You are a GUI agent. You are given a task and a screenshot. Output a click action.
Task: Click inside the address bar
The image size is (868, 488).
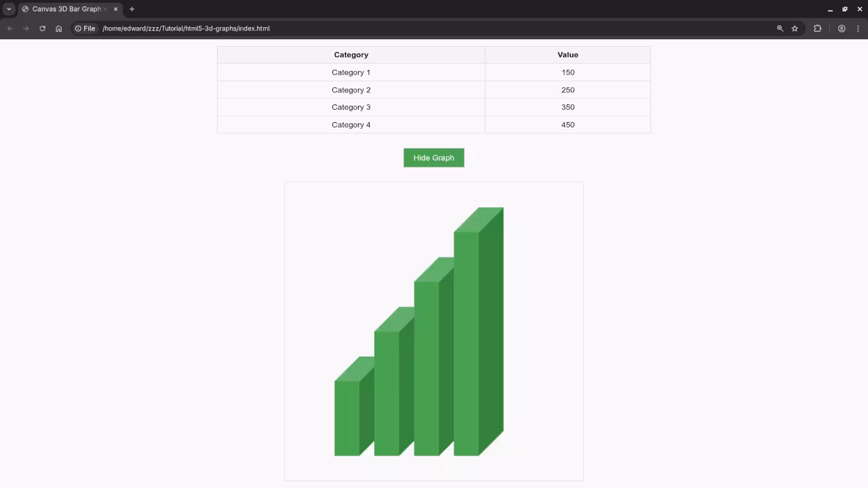click(x=271, y=28)
